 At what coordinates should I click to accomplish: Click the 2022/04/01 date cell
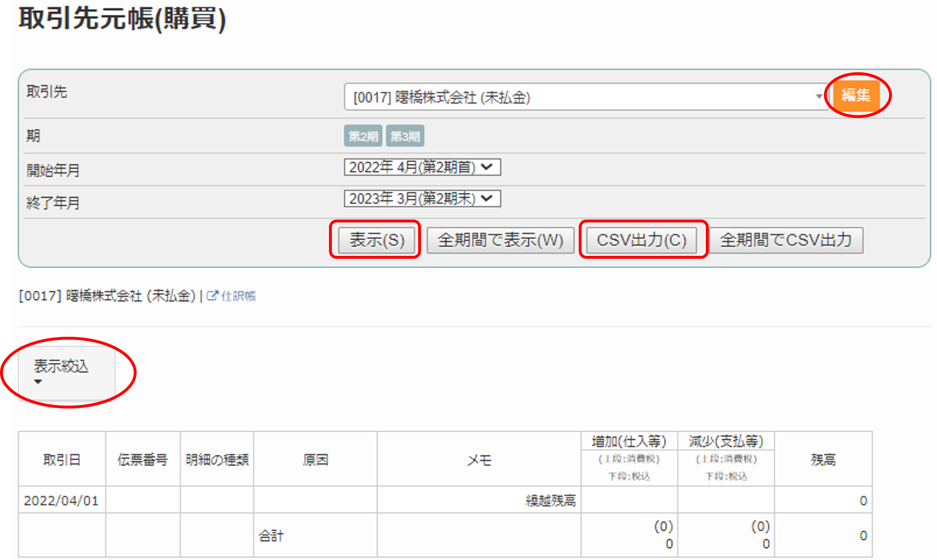[x=62, y=500]
